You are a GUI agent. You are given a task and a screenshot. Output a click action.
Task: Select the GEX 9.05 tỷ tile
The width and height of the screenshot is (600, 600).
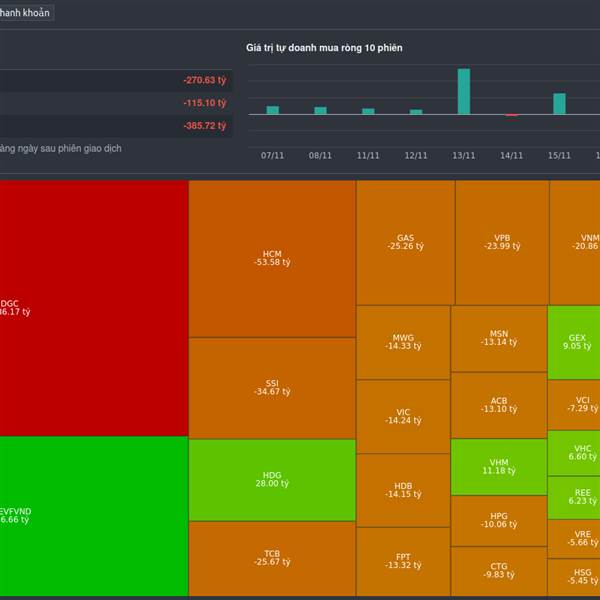pos(574,342)
